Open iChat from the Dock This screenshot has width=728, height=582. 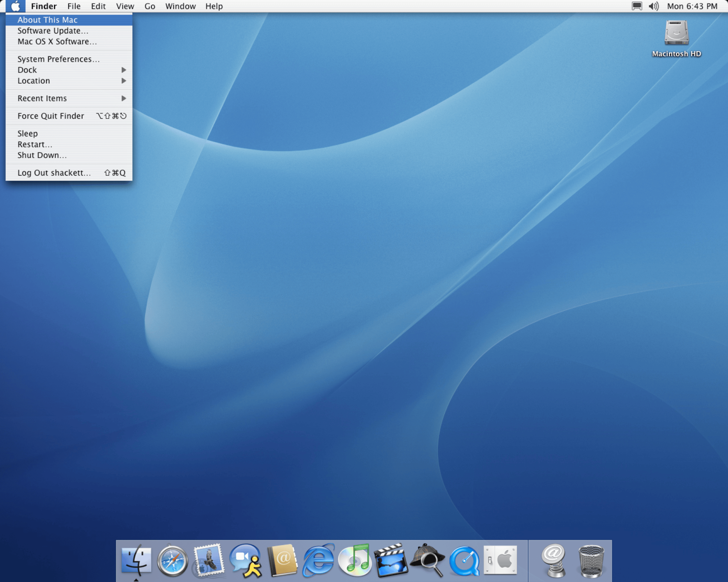click(245, 560)
